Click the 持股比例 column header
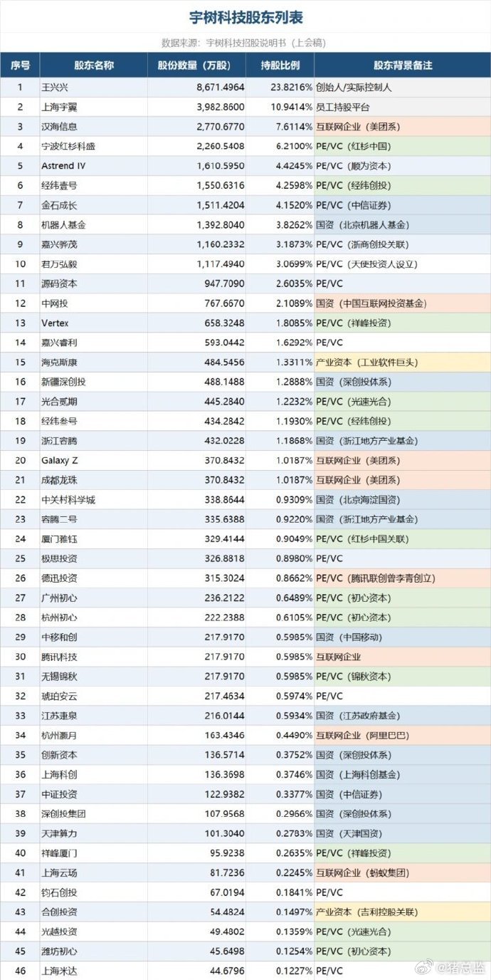This screenshot has height=980, width=491. [280, 66]
